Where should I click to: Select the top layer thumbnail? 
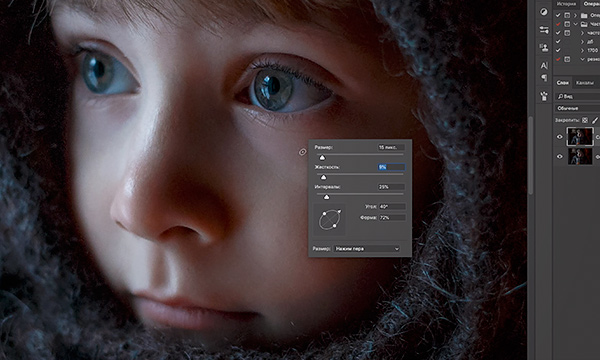[x=580, y=137]
